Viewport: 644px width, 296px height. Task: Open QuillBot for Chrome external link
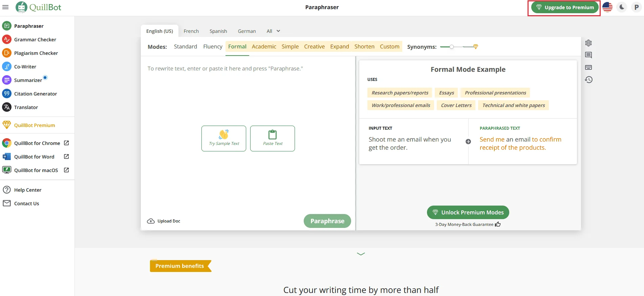coord(66,143)
